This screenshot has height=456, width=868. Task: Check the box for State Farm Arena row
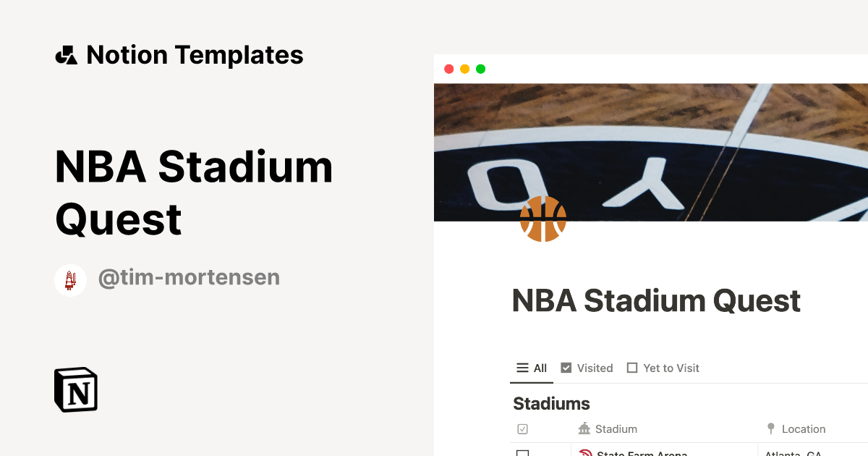tap(523, 453)
